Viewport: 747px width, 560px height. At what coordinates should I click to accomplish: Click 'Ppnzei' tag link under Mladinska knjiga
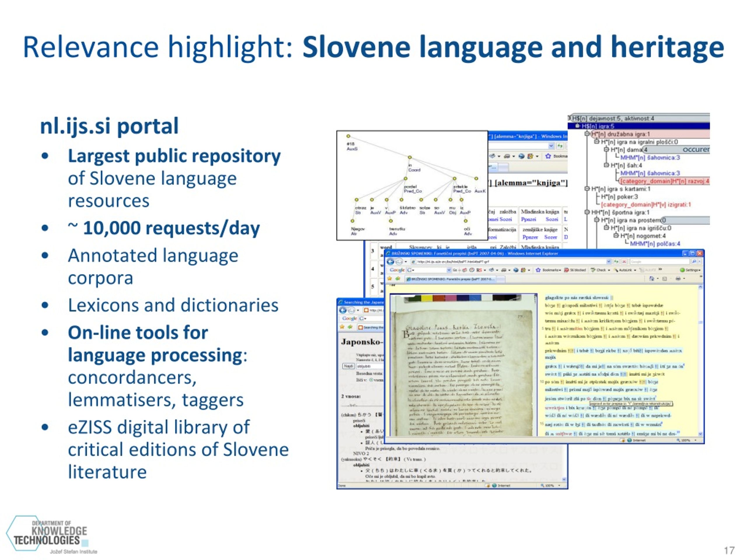pos(528,219)
